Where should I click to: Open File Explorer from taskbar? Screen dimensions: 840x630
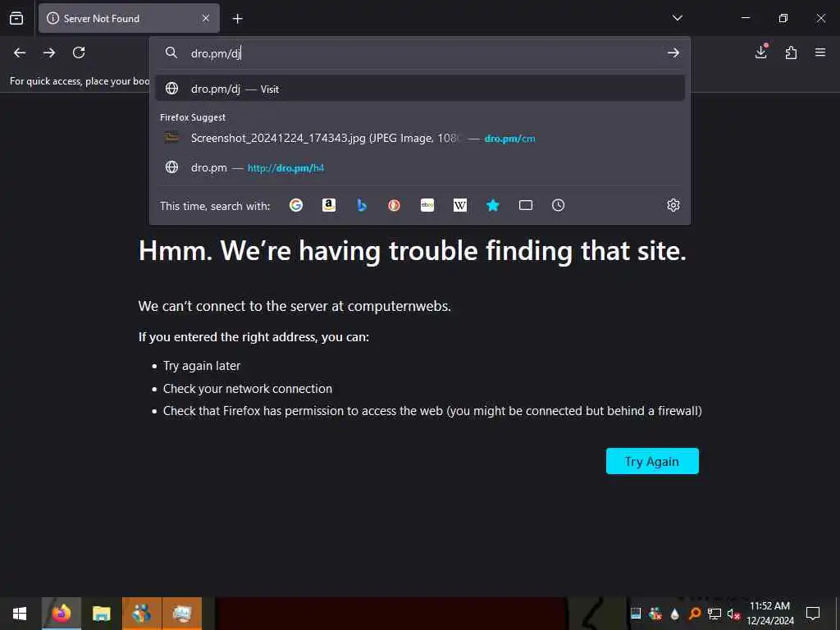(x=101, y=614)
